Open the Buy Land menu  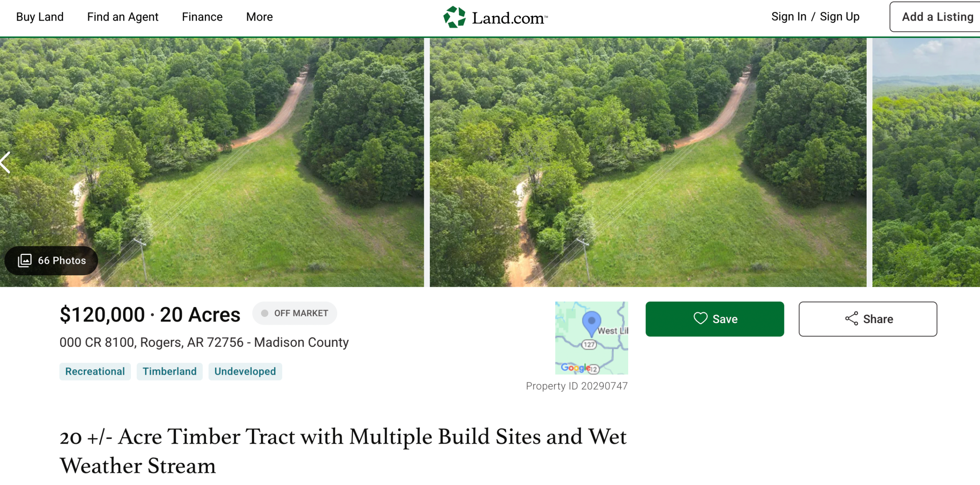pyautogui.click(x=40, y=17)
